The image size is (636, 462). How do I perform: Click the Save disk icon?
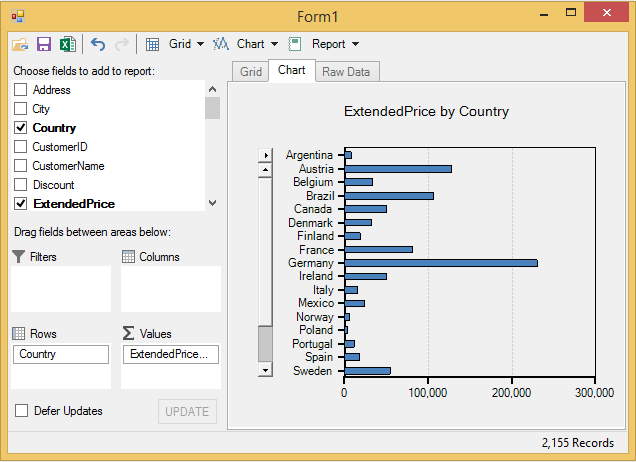coord(44,44)
